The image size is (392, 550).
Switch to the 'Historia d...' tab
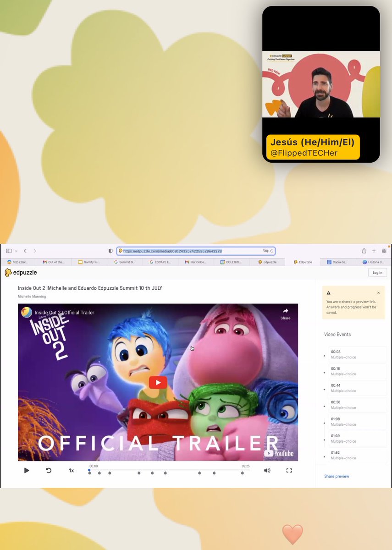pyautogui.click(x=373, y=262)
